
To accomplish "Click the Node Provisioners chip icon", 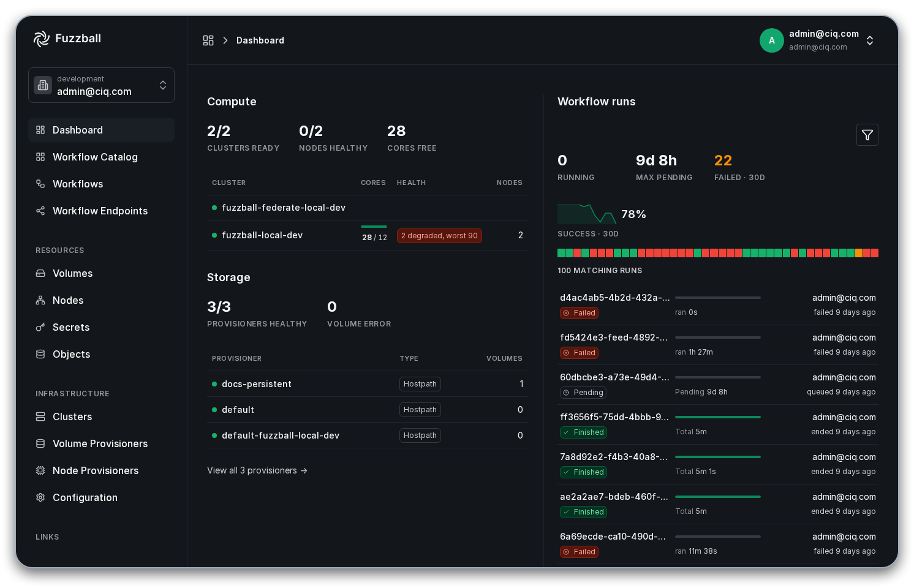I will point(40,470).
